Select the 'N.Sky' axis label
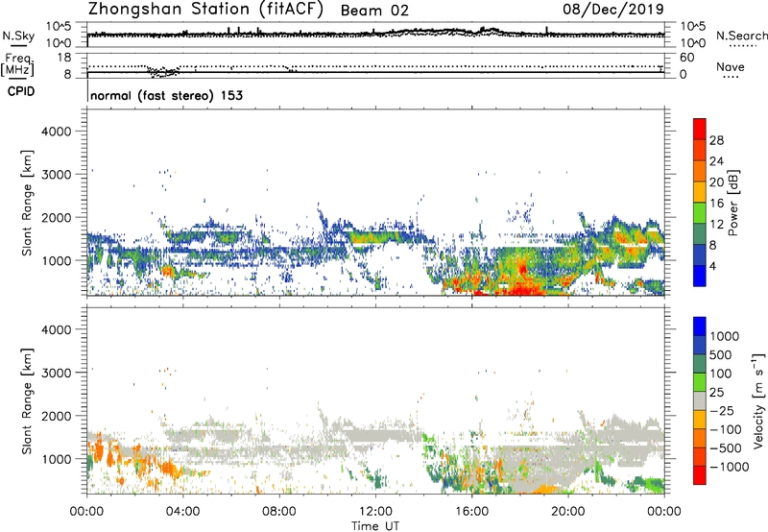This screenshot has height=532, width=768. click(18, 36)
